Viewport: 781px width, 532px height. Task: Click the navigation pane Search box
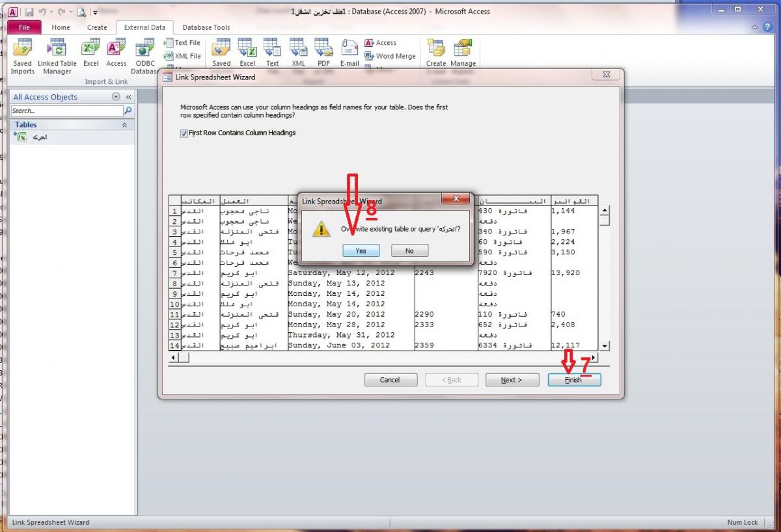[67, 111]
